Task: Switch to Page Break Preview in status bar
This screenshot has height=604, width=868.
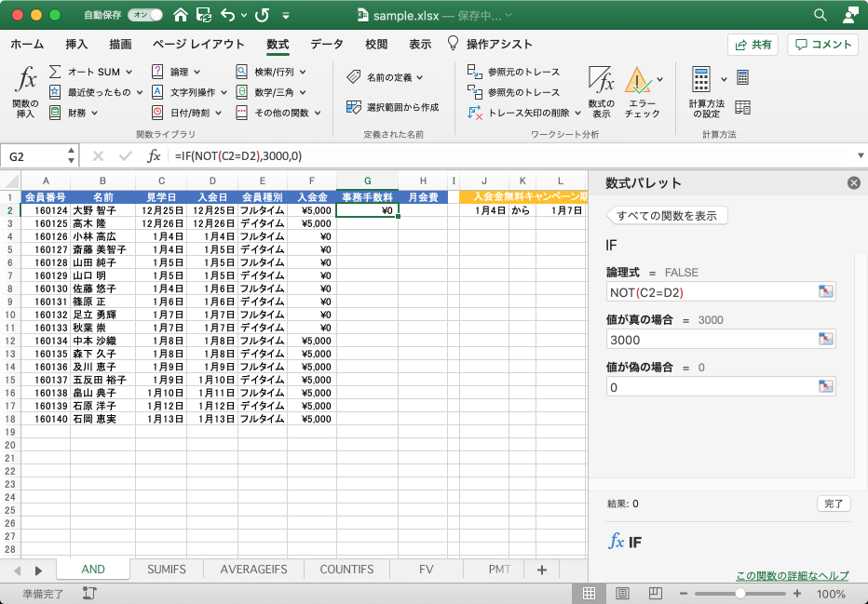Action: coord(656,594)
